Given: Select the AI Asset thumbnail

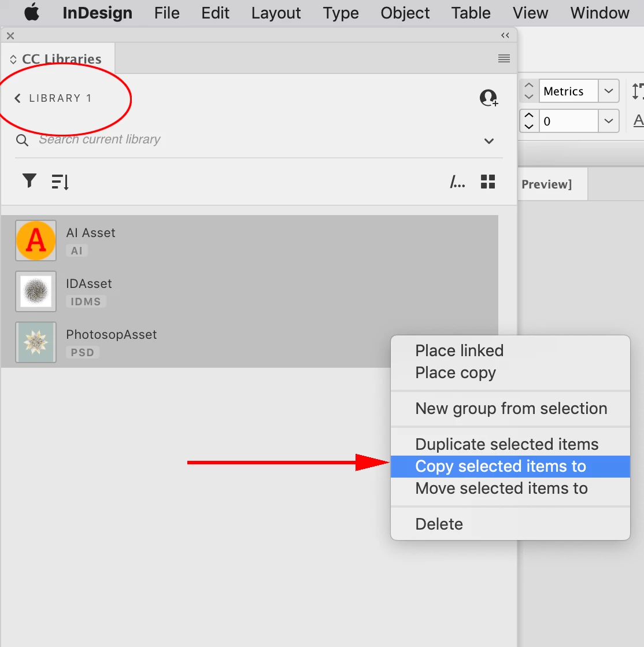Looking at the screenshot, I should 36,241.
